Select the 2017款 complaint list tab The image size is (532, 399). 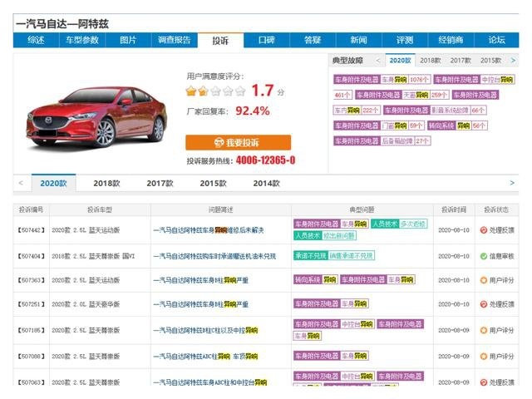click(160, 183)
